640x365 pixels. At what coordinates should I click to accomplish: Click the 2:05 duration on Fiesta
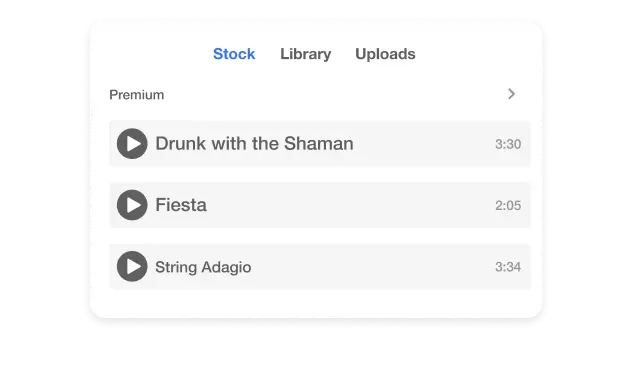(508, 205)
